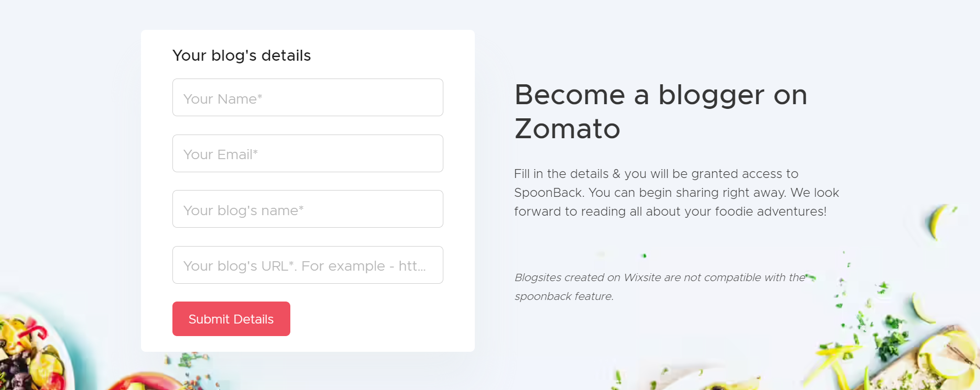Click the "Become a blogger on" heading line
Image resolution: width=980 pixels, height=390 pixels.
pyautogui.click(x=660, y=95)
